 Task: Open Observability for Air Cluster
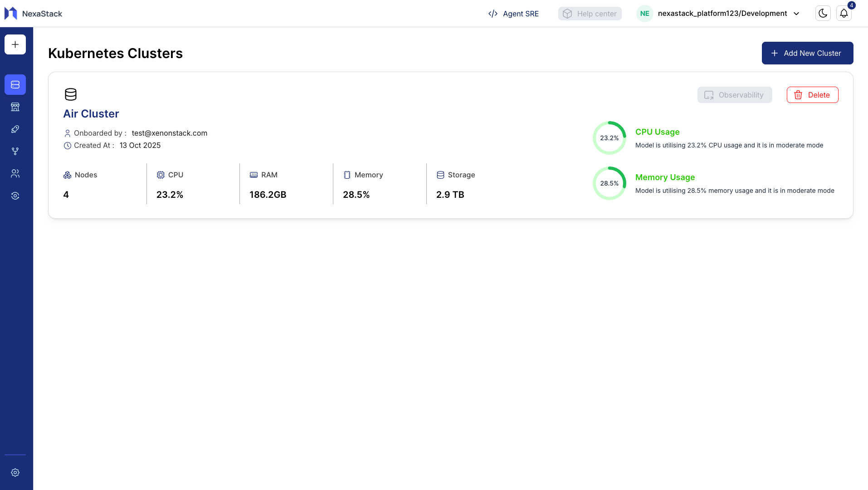click(x=734, y=95)
